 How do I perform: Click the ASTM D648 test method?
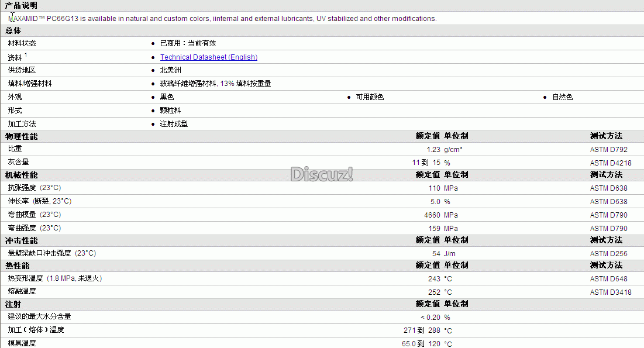click(609, 279)
